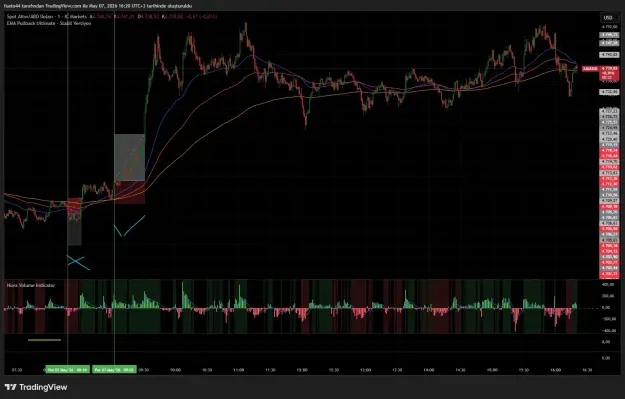
Task: Click the 14:00 time axis label
Action: (429, 370)
